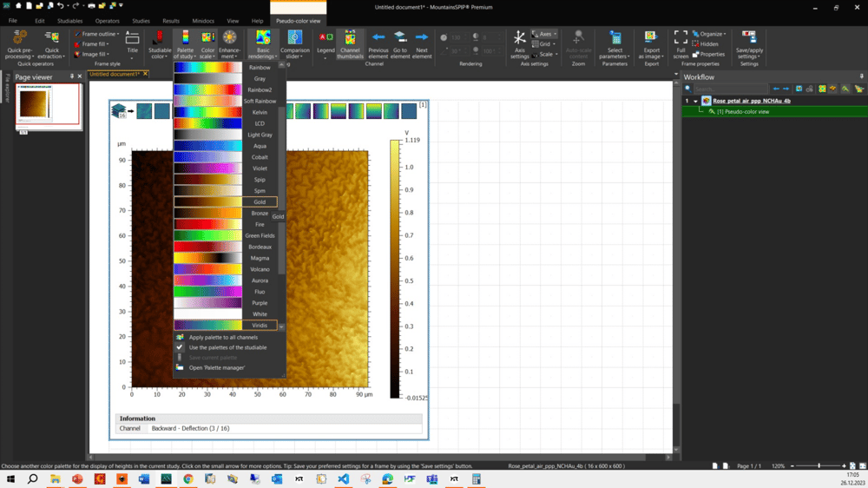Close the Page viewer panel
Screen dimensions: 868x488
coord(80,76)
